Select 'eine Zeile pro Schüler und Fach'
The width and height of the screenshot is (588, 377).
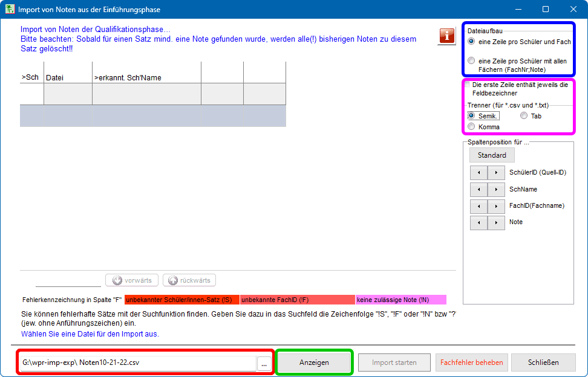tap(472, 42)
